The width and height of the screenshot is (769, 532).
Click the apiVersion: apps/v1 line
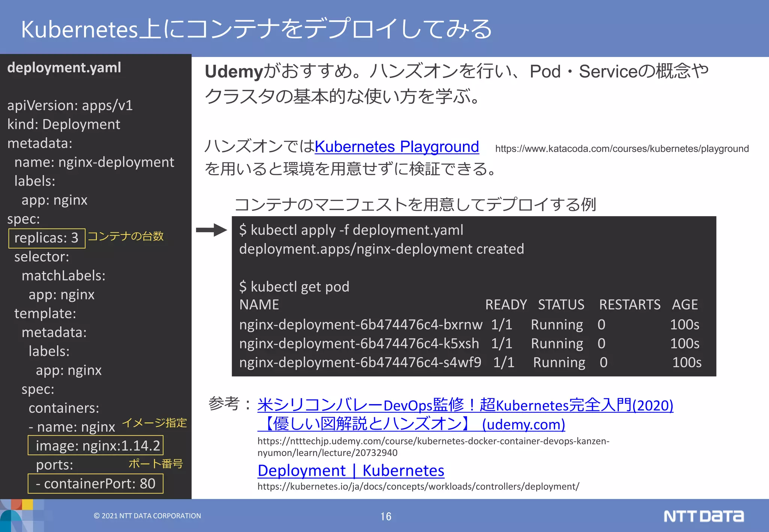[x=70, y=105]
